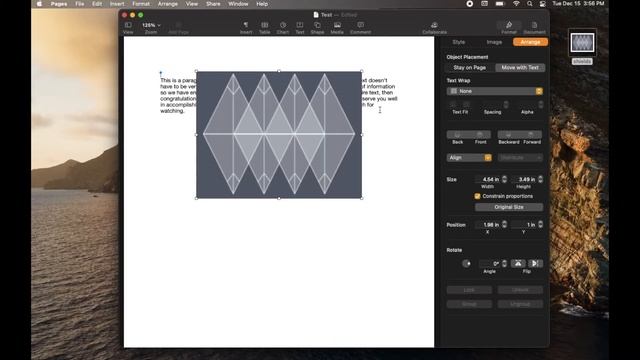The image size is (640, 360).
Task: Toggle Constrain proportions checkbox
Action: [477, 196]
